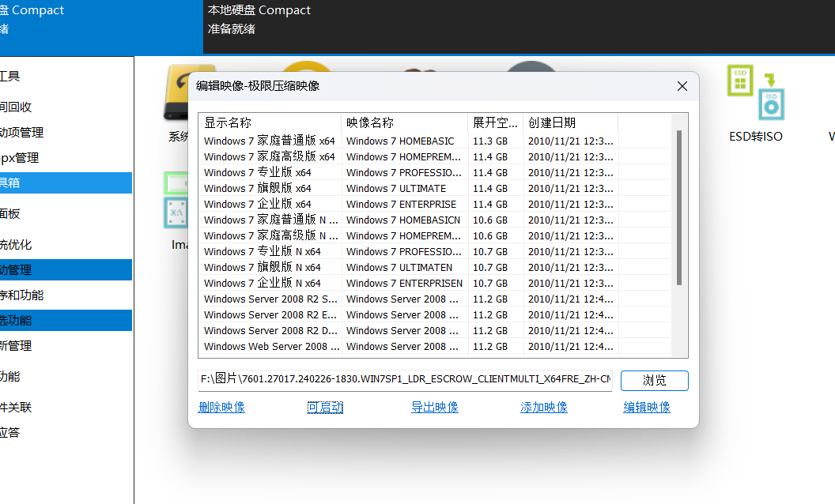
Task: Click the 展开空... column header
Action: click(x=495, y=123)
